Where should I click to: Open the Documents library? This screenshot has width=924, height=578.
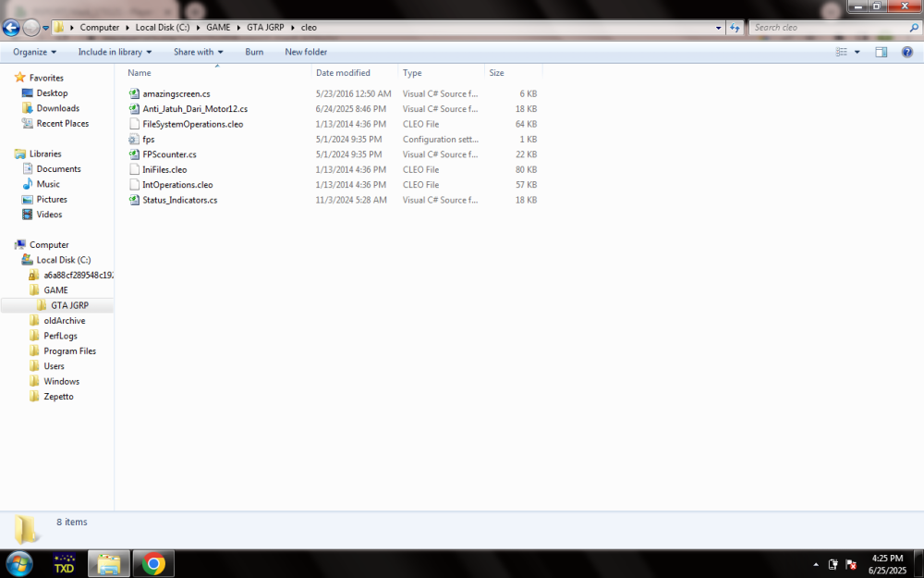coord(58,169)
